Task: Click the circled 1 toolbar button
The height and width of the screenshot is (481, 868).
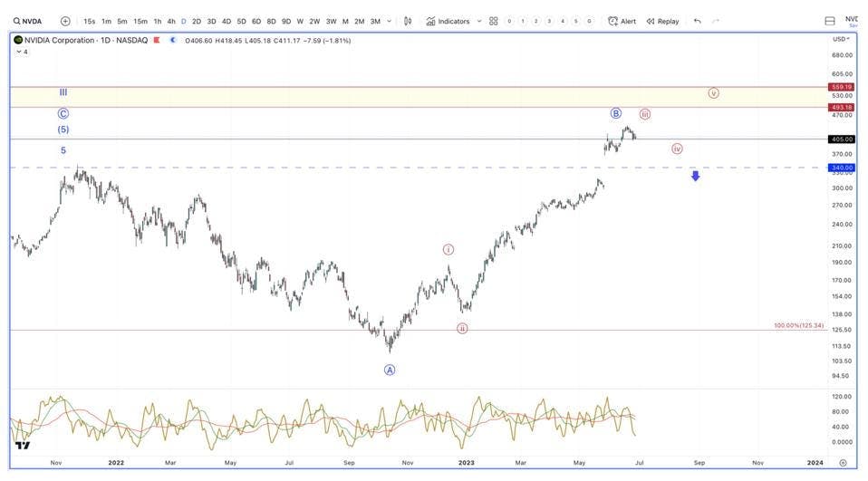Action: point(523,21)
